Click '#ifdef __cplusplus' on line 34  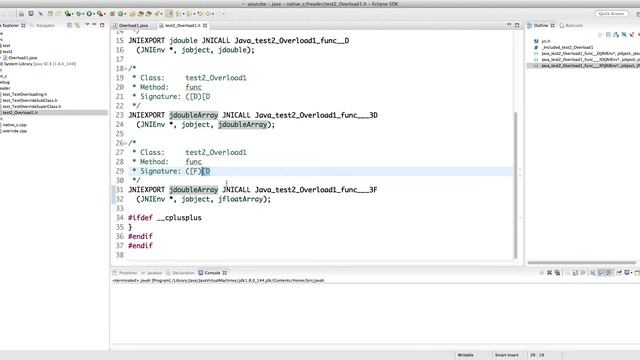tap(164, 218)
